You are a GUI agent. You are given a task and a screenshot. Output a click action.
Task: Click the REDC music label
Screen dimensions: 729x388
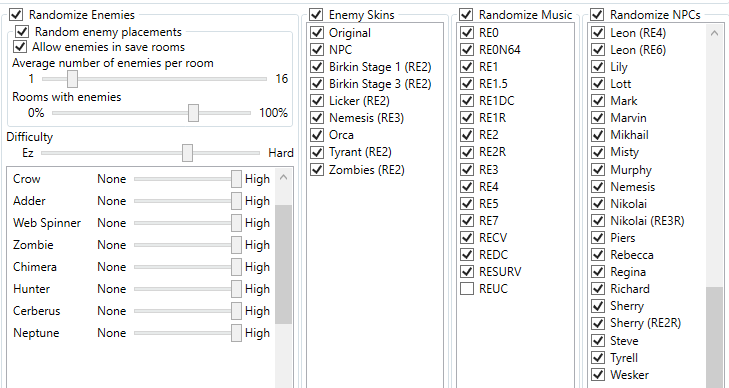coord(493,255)
